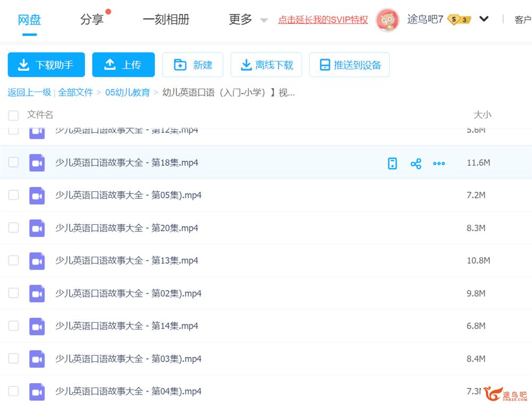Screen dimensions: 532x404
Task: Click the video icon of 第02集).mp4
Action: coord(37,293)
